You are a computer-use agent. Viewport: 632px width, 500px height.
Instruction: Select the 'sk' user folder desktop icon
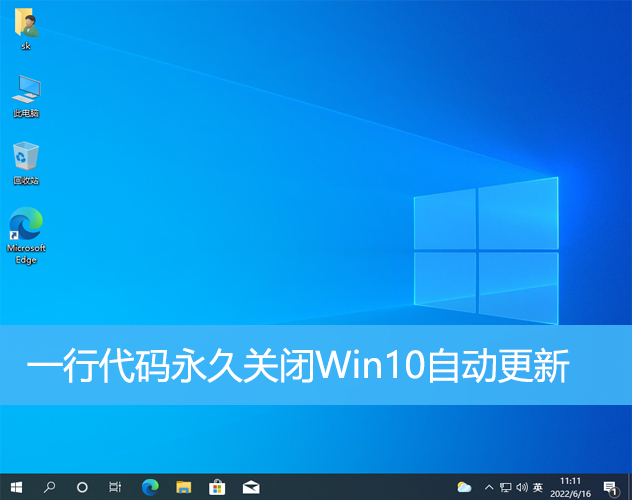(26, 27)
